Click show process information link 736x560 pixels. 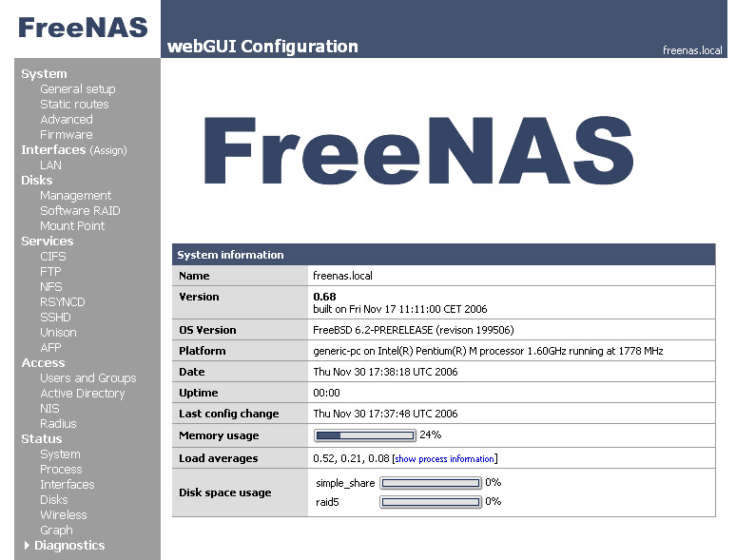coord(444,458)
